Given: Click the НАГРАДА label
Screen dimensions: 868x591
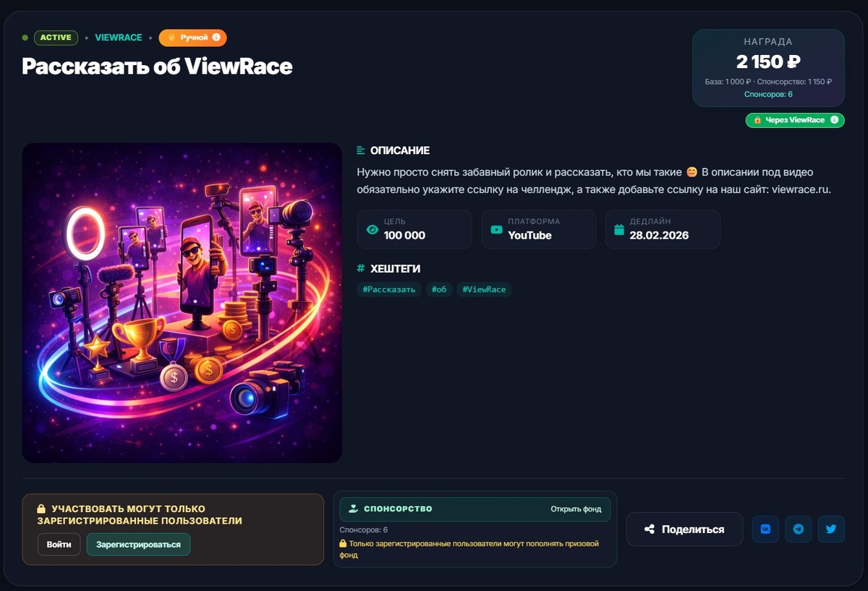Looking at the screenshot, I should coord(768,42).
